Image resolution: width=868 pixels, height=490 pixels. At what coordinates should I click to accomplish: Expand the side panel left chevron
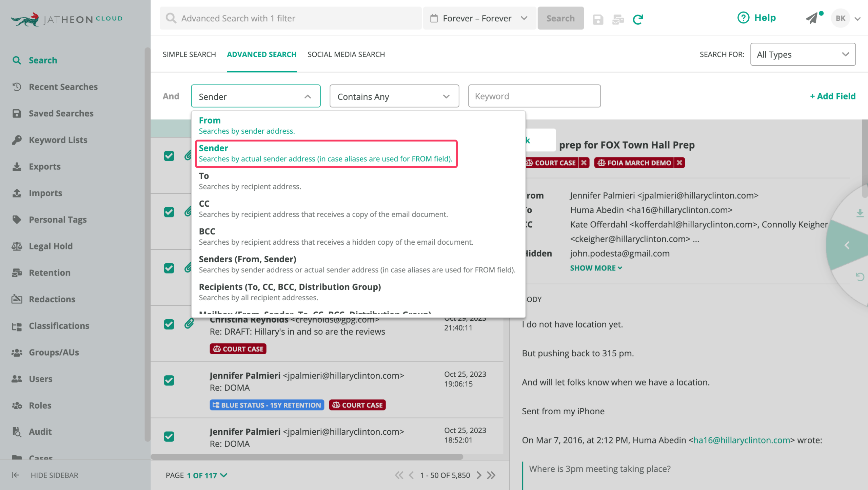point(847,245)
